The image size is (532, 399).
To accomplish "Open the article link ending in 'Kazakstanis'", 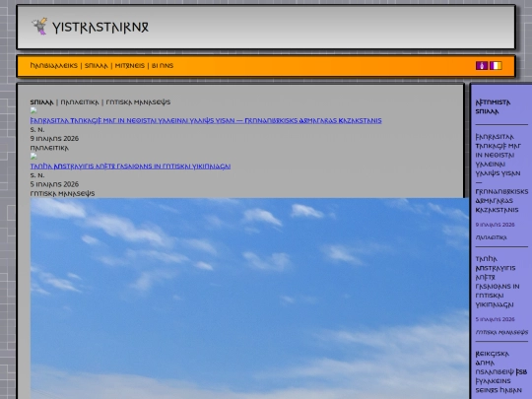I will pyautogui.click(x=206, y=121).
